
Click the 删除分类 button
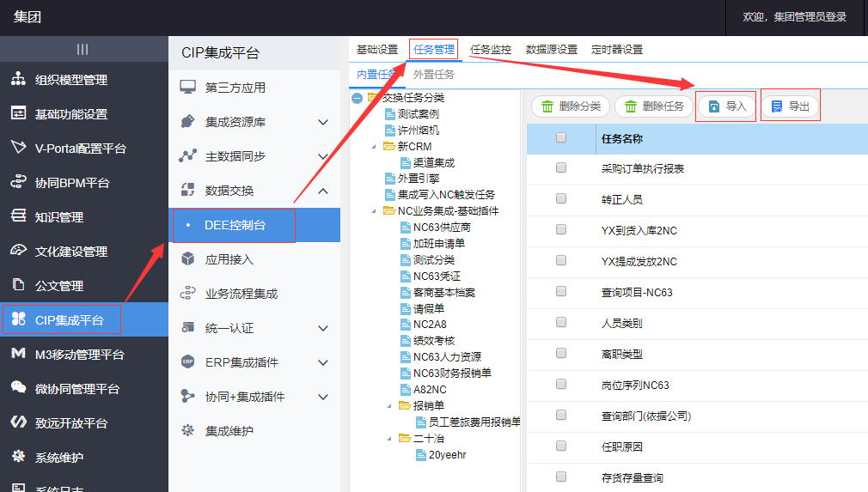[x=570, y=106]
